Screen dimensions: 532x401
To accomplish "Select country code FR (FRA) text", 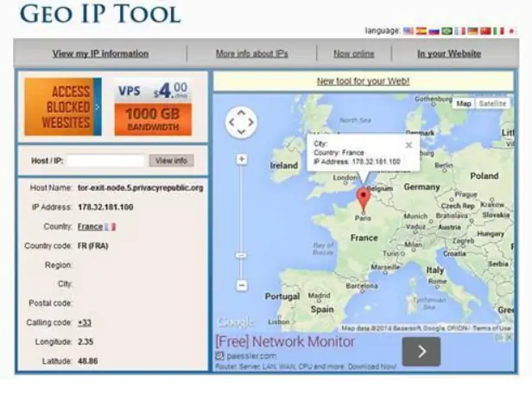I will tap(93, 245).
